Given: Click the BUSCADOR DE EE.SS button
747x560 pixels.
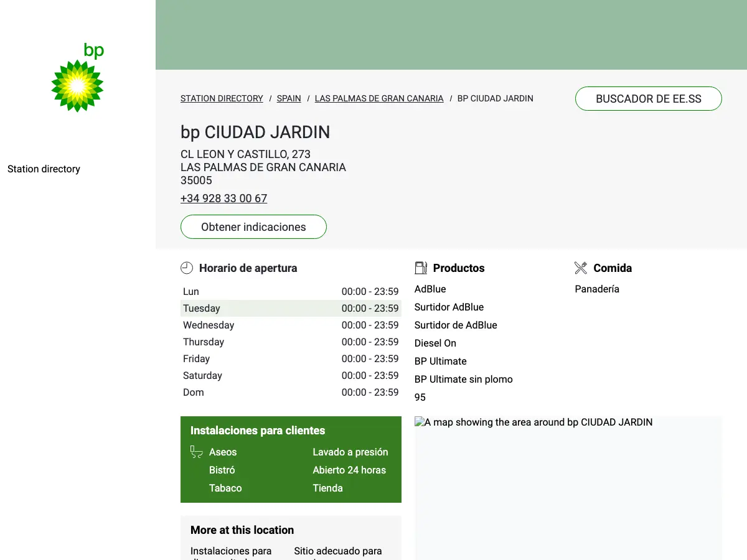Looking at the screenshot, I should [649, 99].
